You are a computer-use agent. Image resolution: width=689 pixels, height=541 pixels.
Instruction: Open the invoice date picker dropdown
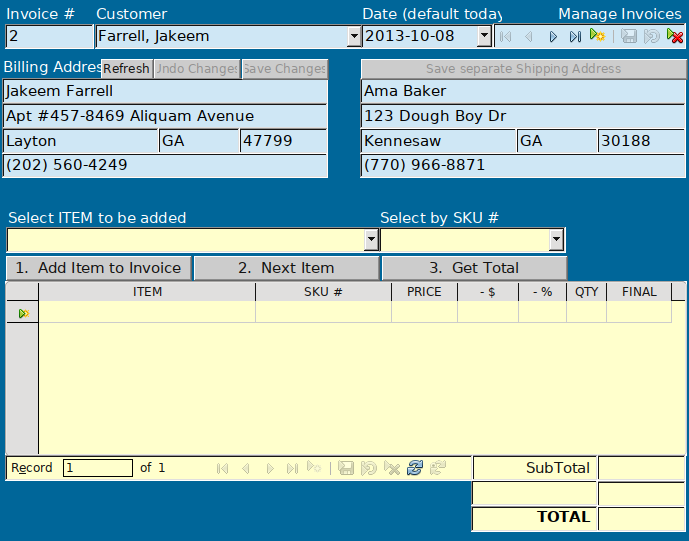(x=485, y=37)
